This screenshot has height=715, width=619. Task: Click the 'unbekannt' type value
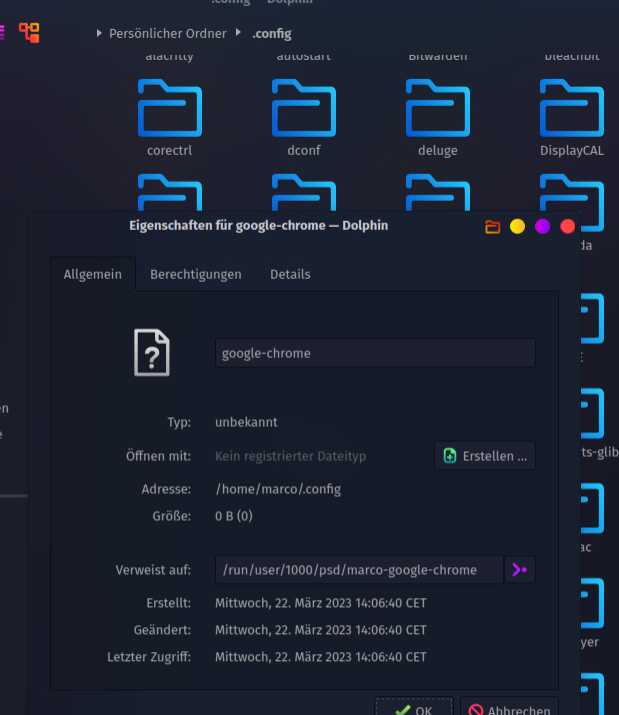[246, 422]
